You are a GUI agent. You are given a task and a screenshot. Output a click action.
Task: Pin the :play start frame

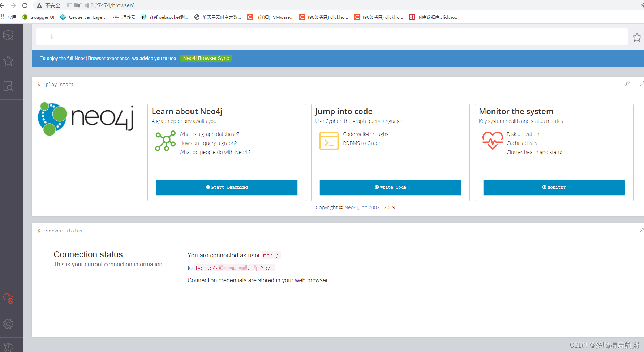click(627, 83)
